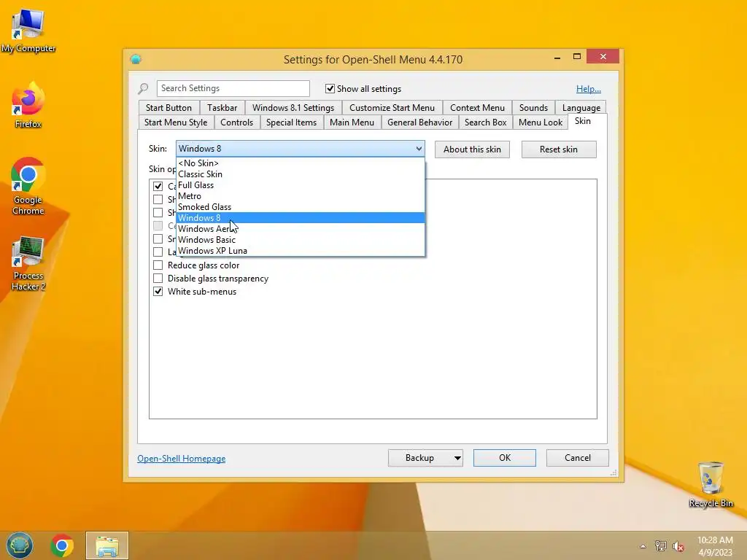
Task: Toggle Disable glass transparency checkbox
Action: point(158,279)
